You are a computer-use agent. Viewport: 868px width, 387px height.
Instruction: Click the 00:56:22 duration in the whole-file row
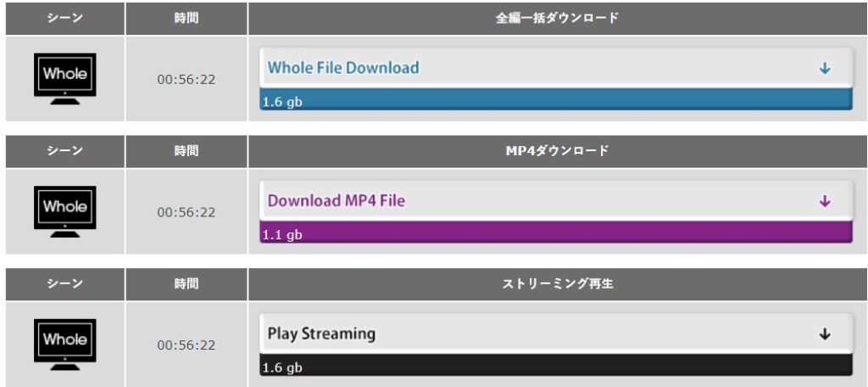pyautogui.click(x=186, y=79)
